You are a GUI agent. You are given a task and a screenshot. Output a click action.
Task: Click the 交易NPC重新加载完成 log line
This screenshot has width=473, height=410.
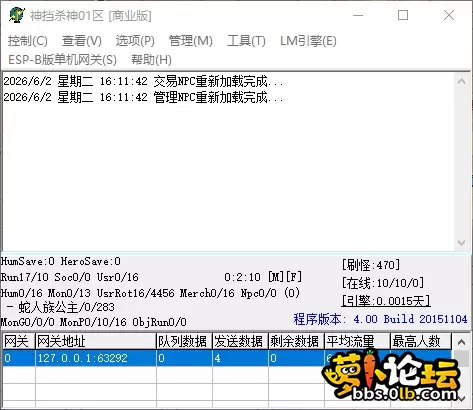click(143, 81)
